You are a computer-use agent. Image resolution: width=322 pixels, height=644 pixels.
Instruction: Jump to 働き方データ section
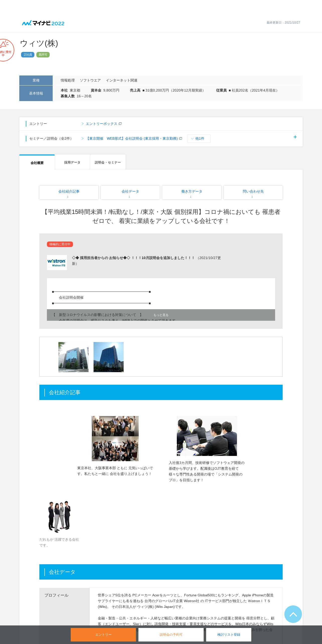pyautogui.click(x=192, y=192)
